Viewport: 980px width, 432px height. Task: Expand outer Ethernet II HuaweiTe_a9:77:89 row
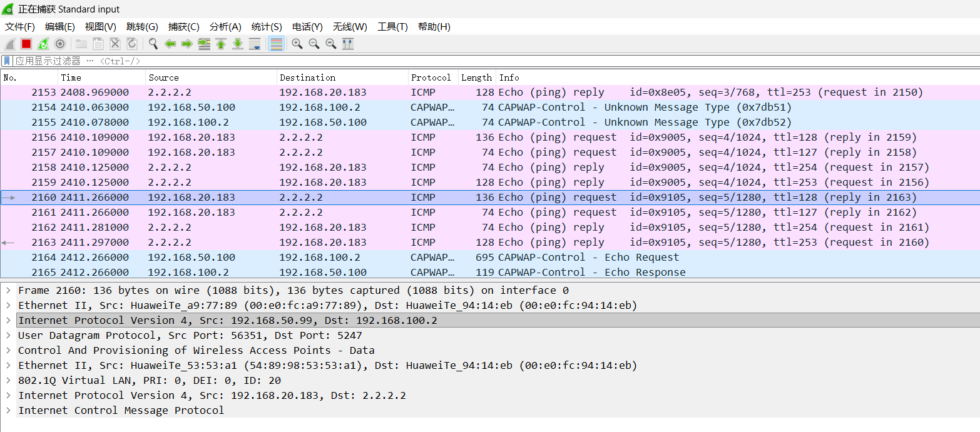tap(8, 305)
